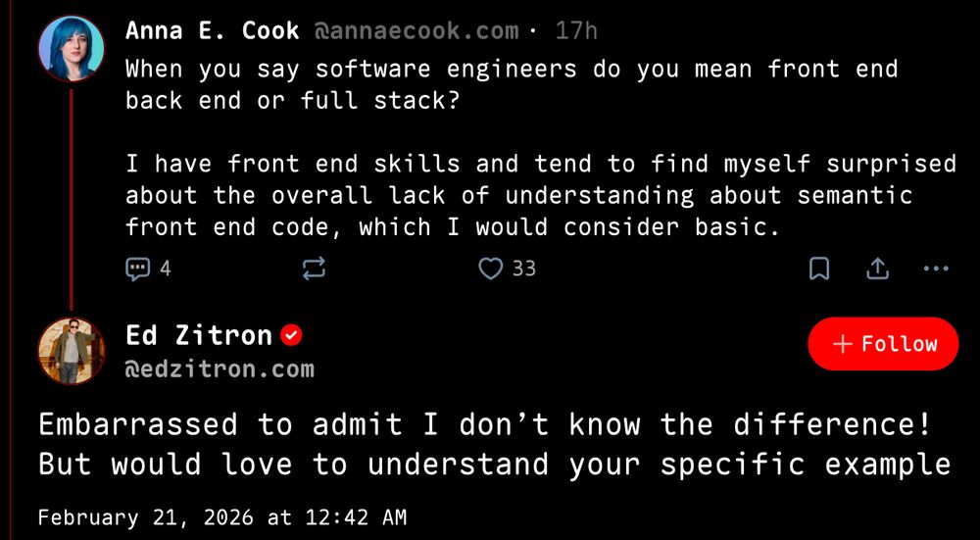Open the @annaecook.com handle link
This screenshot has height=540, width=980.
pos(416,31)
